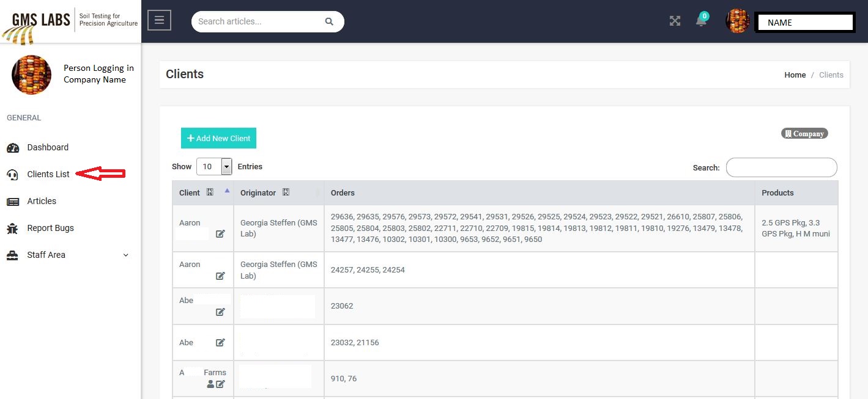Click the Dashboard gauge icon
The width and height of the screenshot is (868, 399).
[13, 147]
